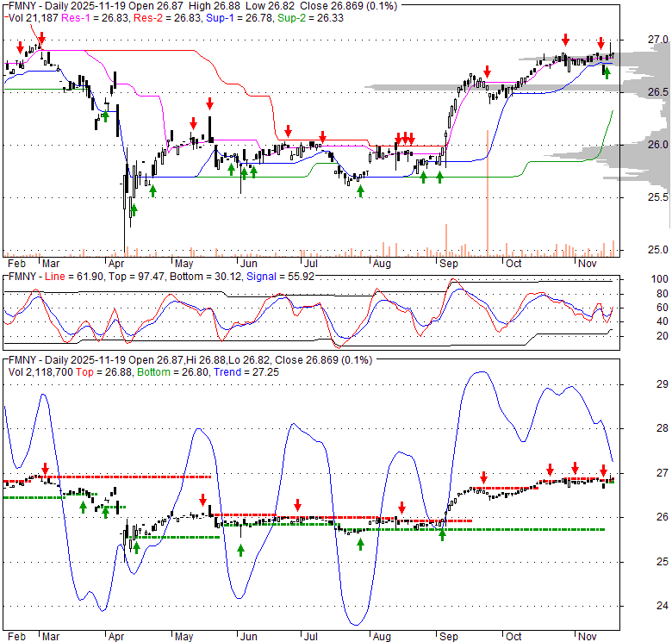This screenshot has width=672, height=642.
Task: Select the red arrow in late October on the top chart
Action: pos(565,40)
